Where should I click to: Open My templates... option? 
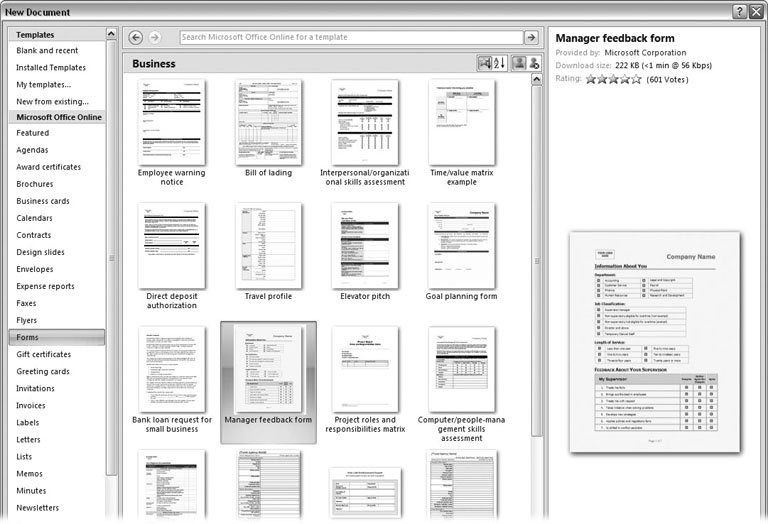[x=44, y=85]
